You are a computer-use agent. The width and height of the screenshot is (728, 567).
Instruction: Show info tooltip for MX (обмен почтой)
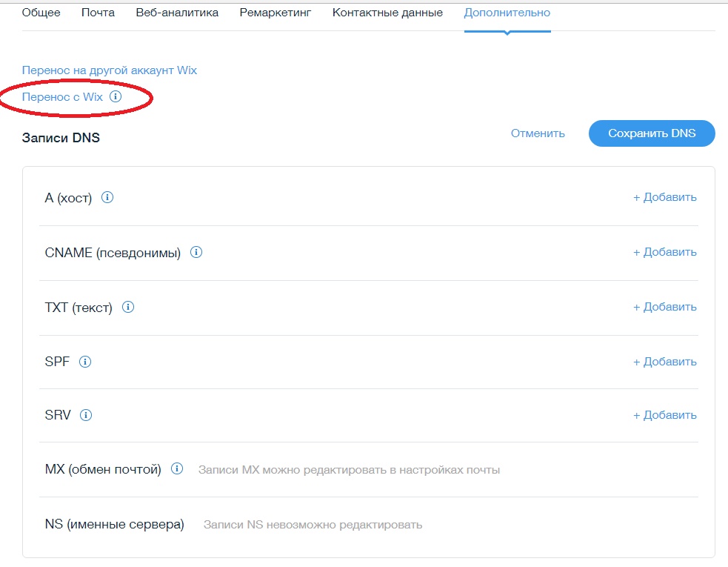pyautogui.click(x=177, y=468)
